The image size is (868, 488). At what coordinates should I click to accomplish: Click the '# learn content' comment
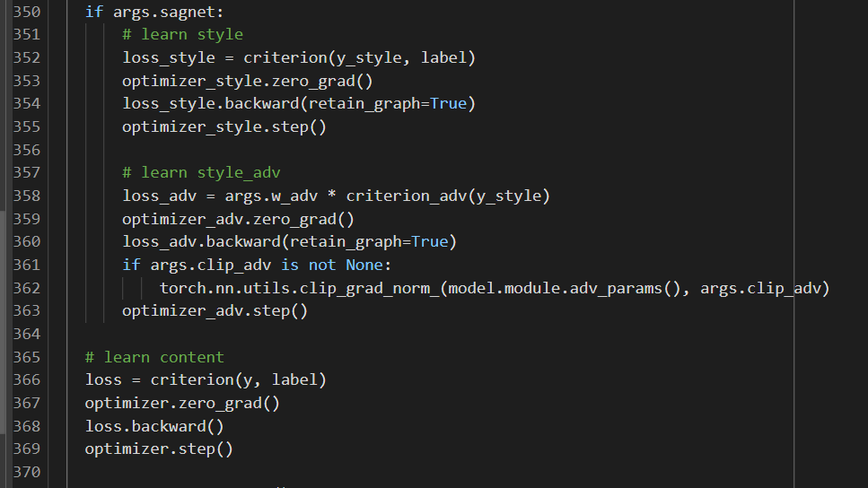pos(154,357)
